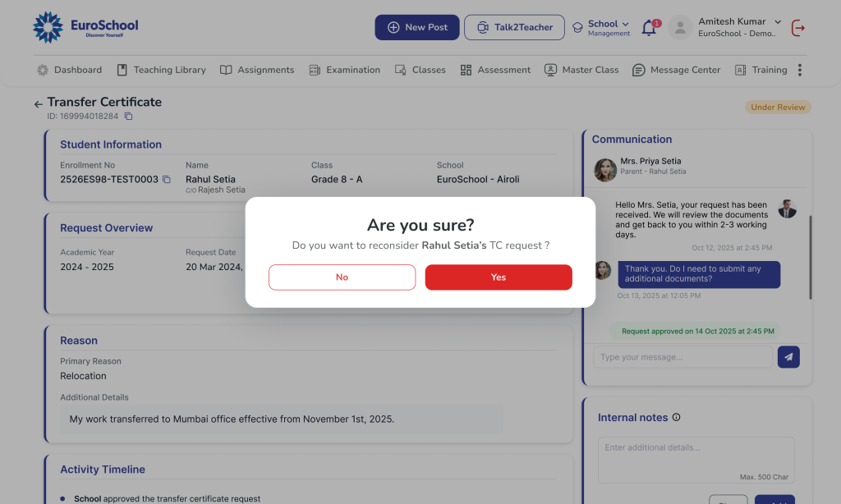Viewport: 841px width, 504px height.
Task: Copy the enrollment number
Action: [x=166, y=180]
